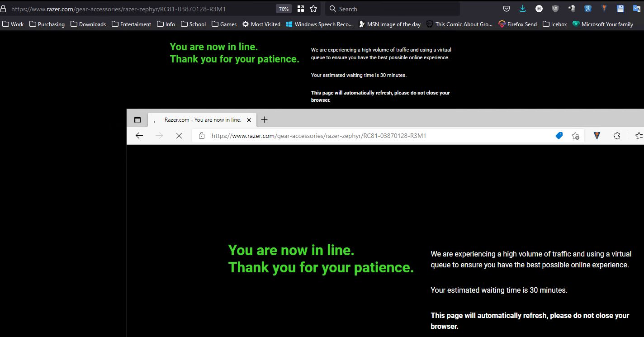The width and height of the screenshot is (644, 337).
Task: View site information lock icon in Edge
Action: coord(202,136)
